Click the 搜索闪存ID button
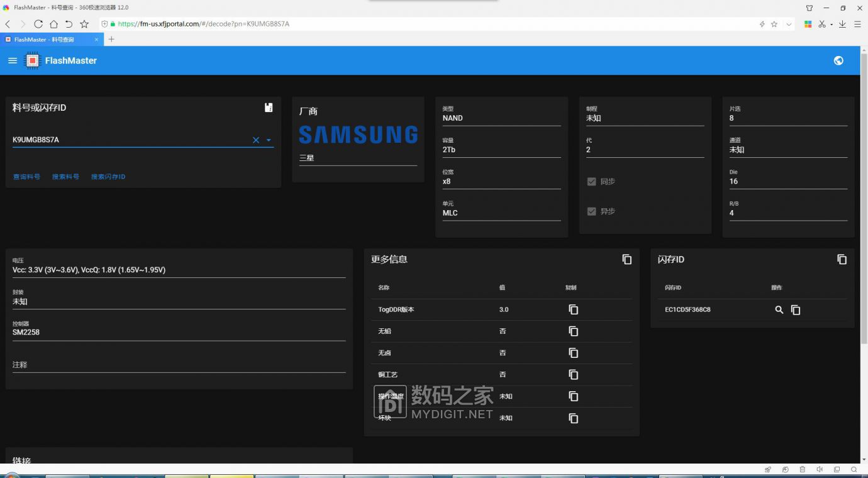This screenshot has height=478, width=868. (108, 177)
